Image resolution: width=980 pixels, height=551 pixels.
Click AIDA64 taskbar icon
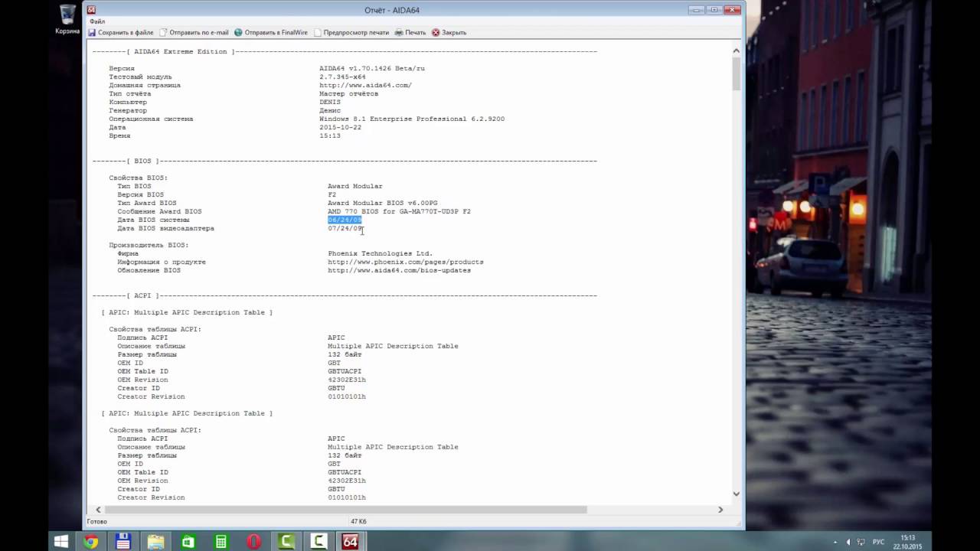click(351, 542)
